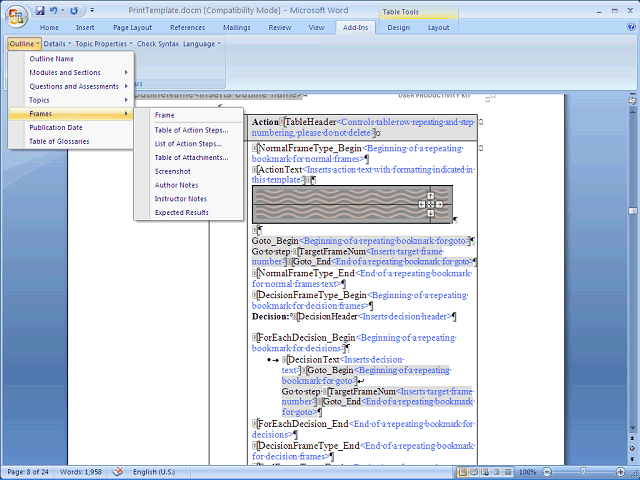Viewport: 640px width, 480px height.
Task: Open the Language dropdown
Action: pos(201,44)
